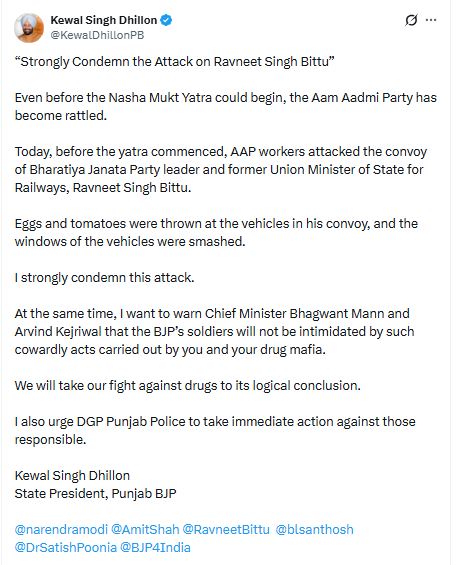Viewport: 457px width, 565px height.
Task: Click the paragraph warning Chief Minister Bhagwant Mann
Action: (x=214, y=332)
